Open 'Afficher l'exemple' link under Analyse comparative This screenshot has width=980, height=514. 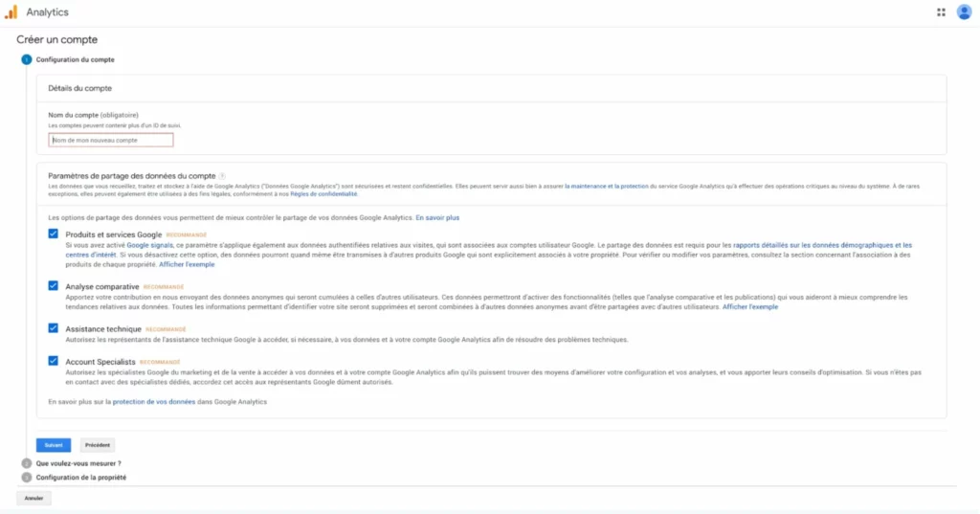(x=750, y=307)
